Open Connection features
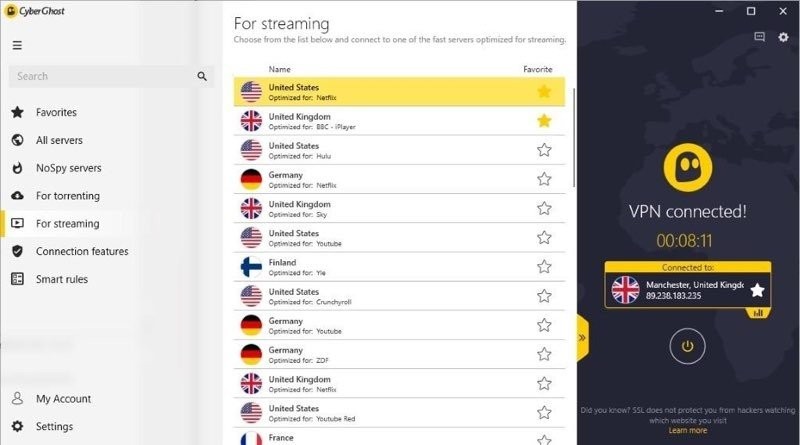The image size is (800, 445). pyautogui.click(x=82, y=251)
